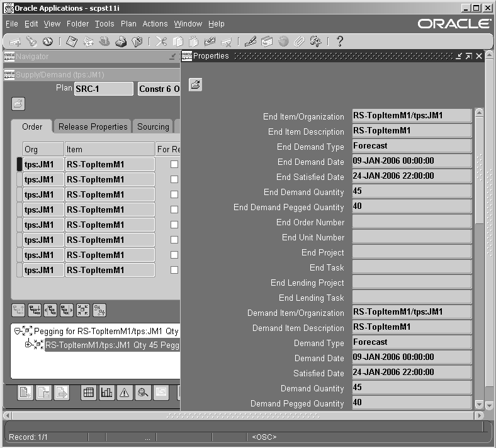This screenshot has width=496, height=448.
Task: Click the warning triangle exceptions icon
Action: pos(125,393)
